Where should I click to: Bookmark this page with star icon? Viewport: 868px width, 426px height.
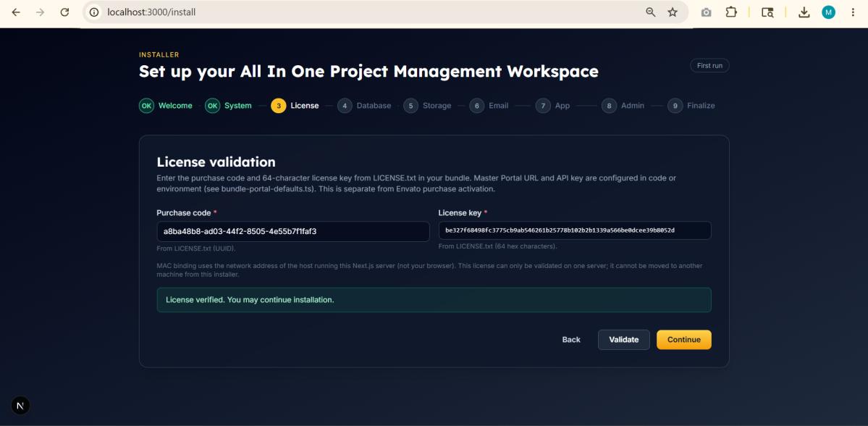tap(673, 12)
